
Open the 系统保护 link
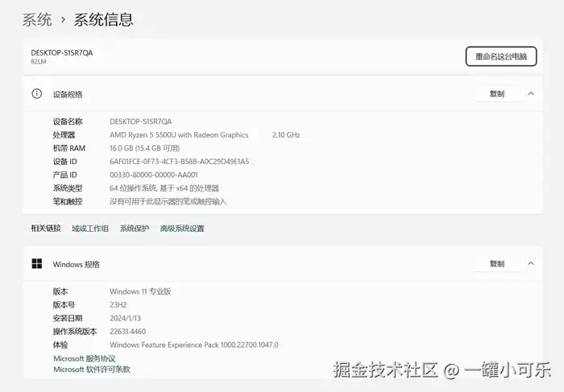[135, 229]
